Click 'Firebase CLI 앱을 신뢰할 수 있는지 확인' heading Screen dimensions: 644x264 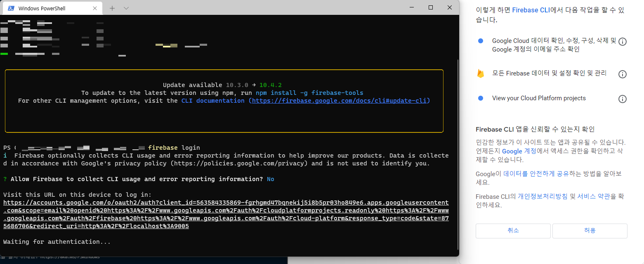tap(535, 129)
